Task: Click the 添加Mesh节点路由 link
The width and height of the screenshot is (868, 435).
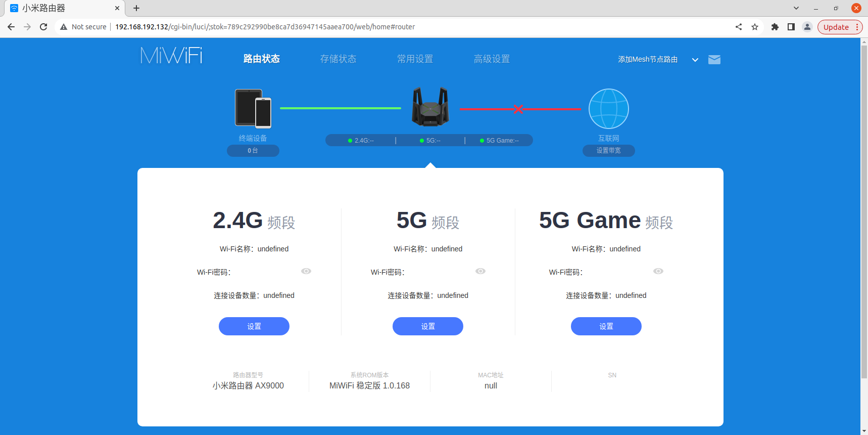Action: pyautogui.click(x=648, y=60)
